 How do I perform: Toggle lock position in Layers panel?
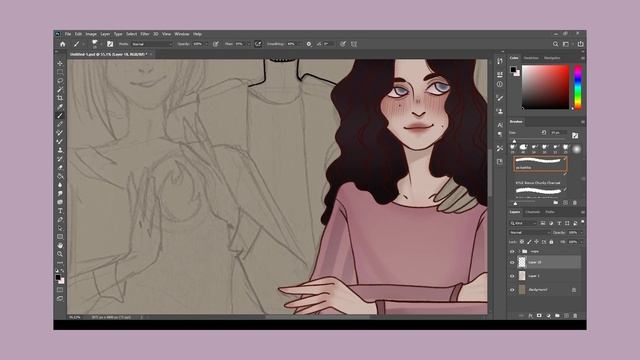(x=536, y=242)
